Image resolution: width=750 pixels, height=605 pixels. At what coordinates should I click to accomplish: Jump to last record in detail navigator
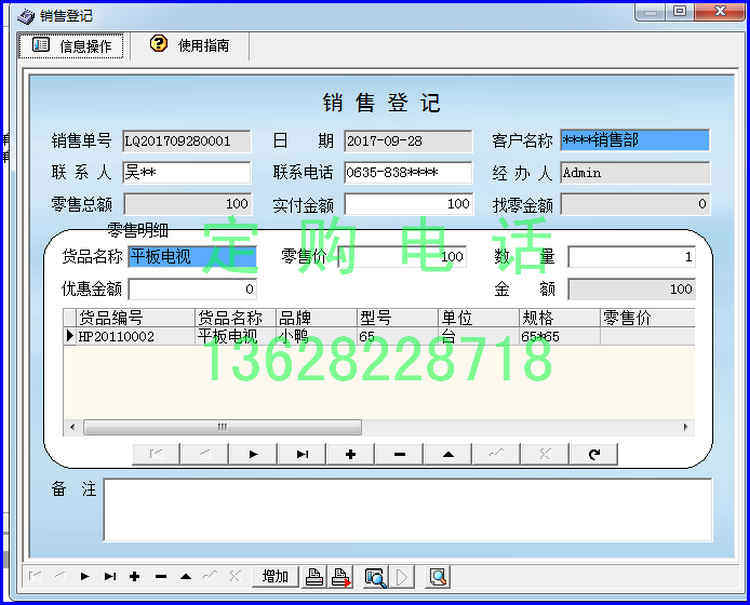(302, 454)
